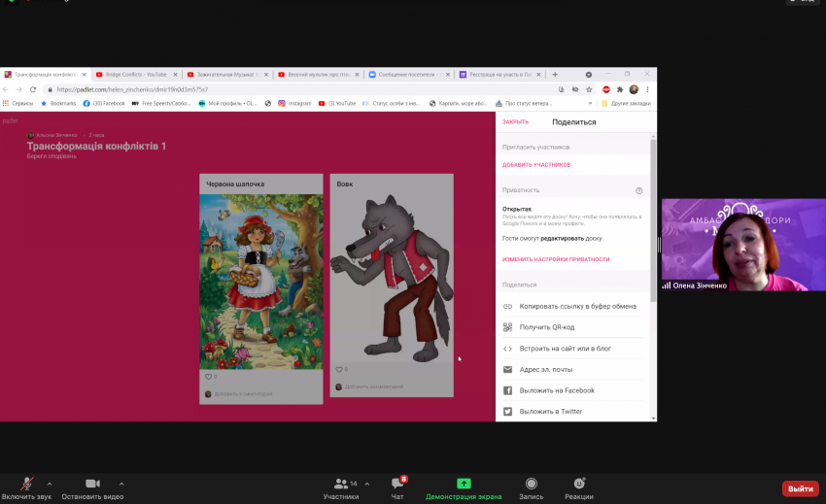Select Копировать ссылку в буфер обмена
The width and height of the screenshot is (826, 504).
coord(572,306)
